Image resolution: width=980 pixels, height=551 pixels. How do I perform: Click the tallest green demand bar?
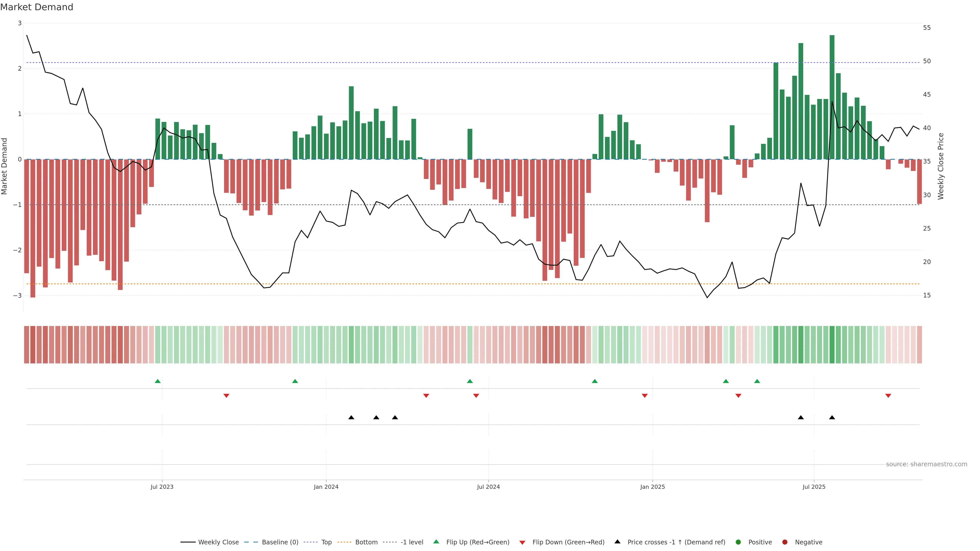(832, 97)
